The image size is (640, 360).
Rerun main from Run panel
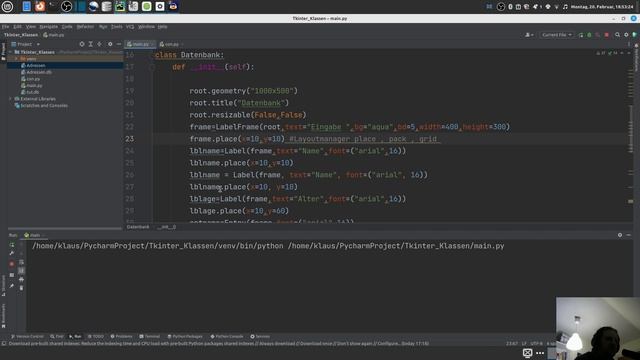coord(11,245)
